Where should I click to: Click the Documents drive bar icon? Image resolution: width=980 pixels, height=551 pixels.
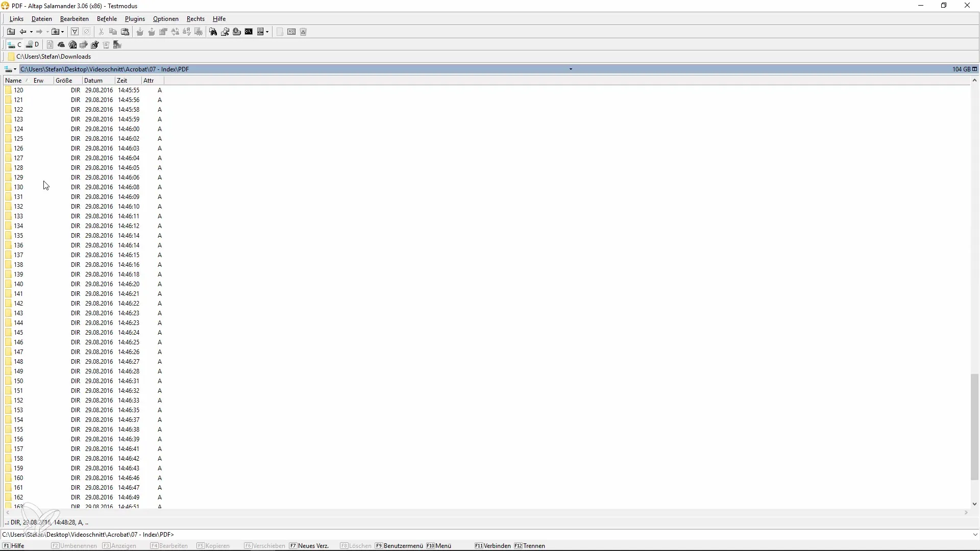(x=50, y=45)
